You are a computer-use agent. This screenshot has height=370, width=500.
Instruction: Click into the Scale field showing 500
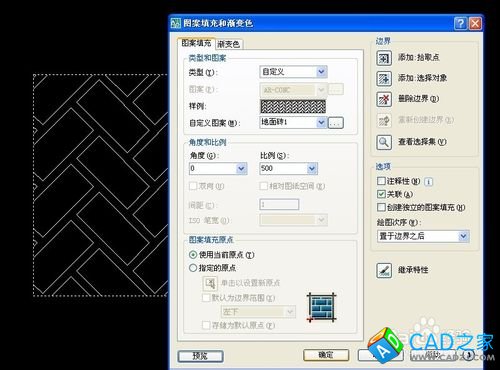pos(284,169)
